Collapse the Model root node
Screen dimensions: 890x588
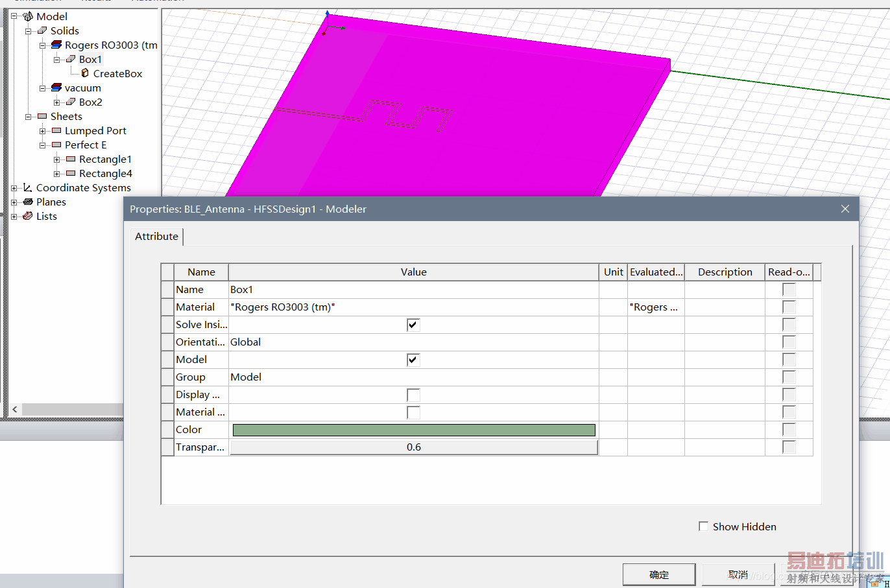(x=14, y=16)
